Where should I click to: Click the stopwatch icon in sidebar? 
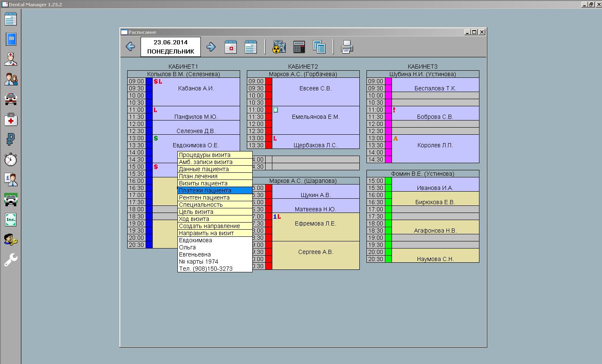click(x=11, y=159)
